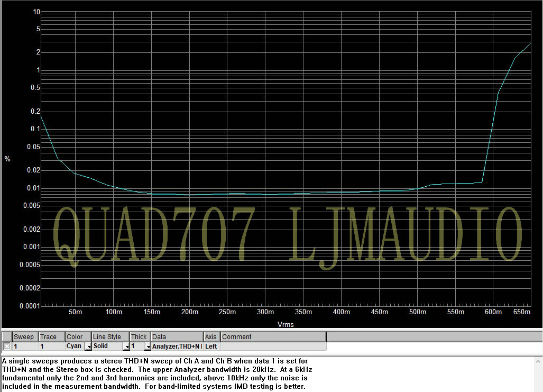Toggle the sweep 1 trace visibility checkbox

coord(7,347)
